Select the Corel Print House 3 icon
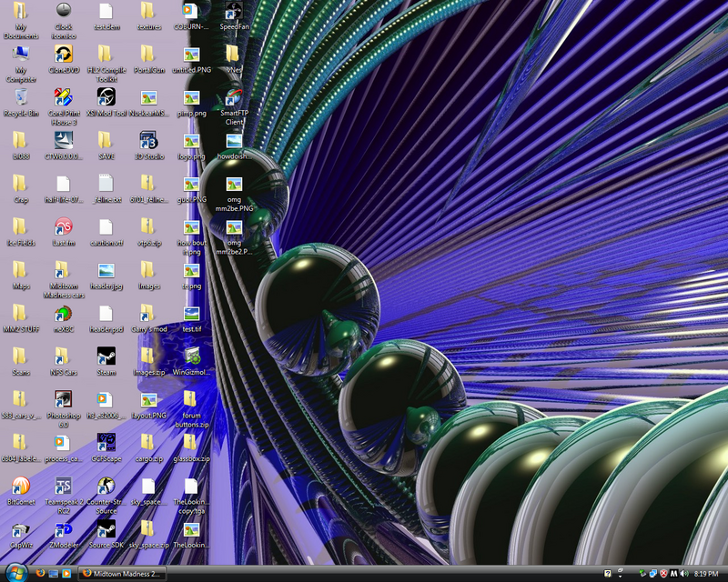The image size is (728, 582). pos(63,98)
